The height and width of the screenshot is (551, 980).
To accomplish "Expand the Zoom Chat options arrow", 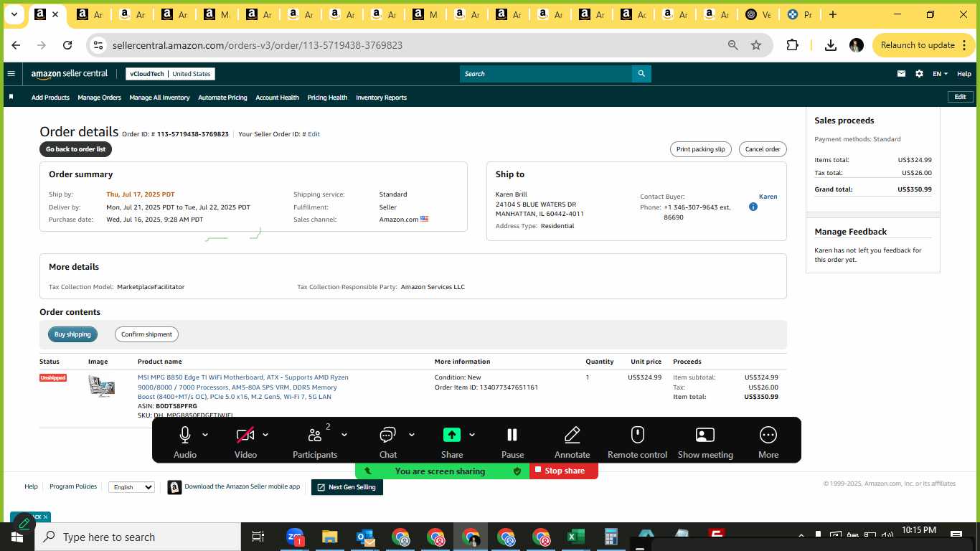I will point(412,435).
